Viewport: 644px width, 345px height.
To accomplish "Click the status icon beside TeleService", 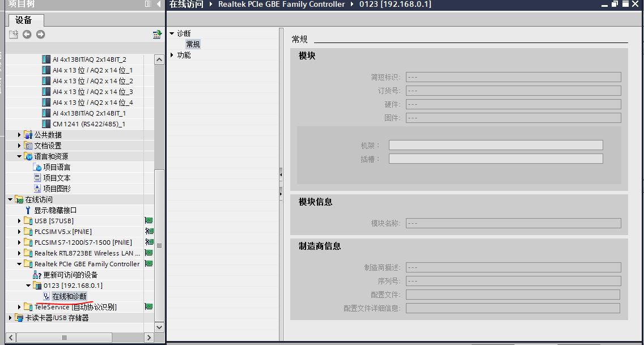I will pos(149,306).
